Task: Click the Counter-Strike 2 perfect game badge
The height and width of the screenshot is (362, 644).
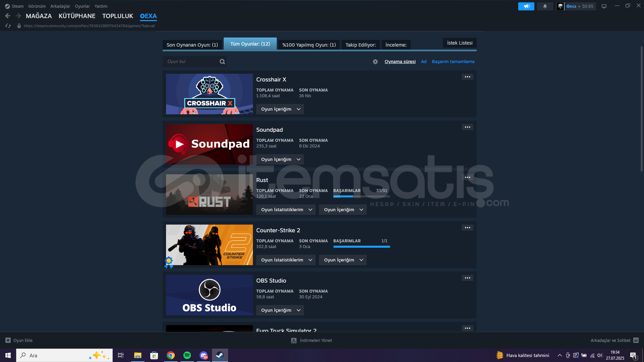Action: [169, 262]
